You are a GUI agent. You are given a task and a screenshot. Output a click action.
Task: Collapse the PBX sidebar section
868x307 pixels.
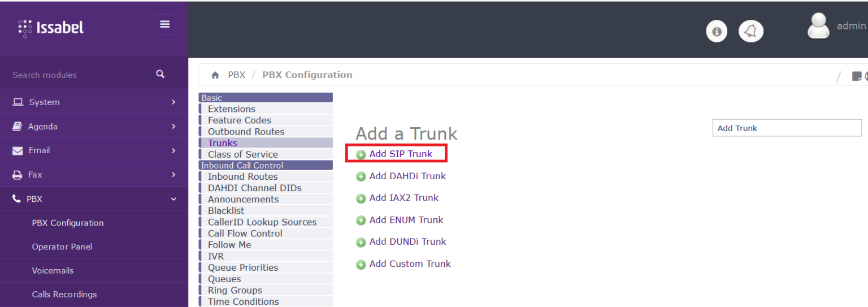pyautogui.click(x=94, y=199)
